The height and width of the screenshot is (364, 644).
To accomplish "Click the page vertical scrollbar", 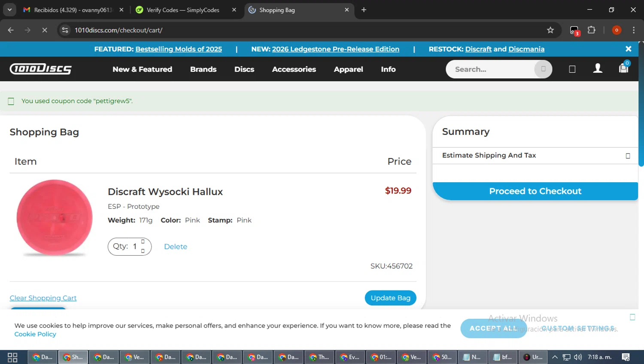I will pos(641,104).
